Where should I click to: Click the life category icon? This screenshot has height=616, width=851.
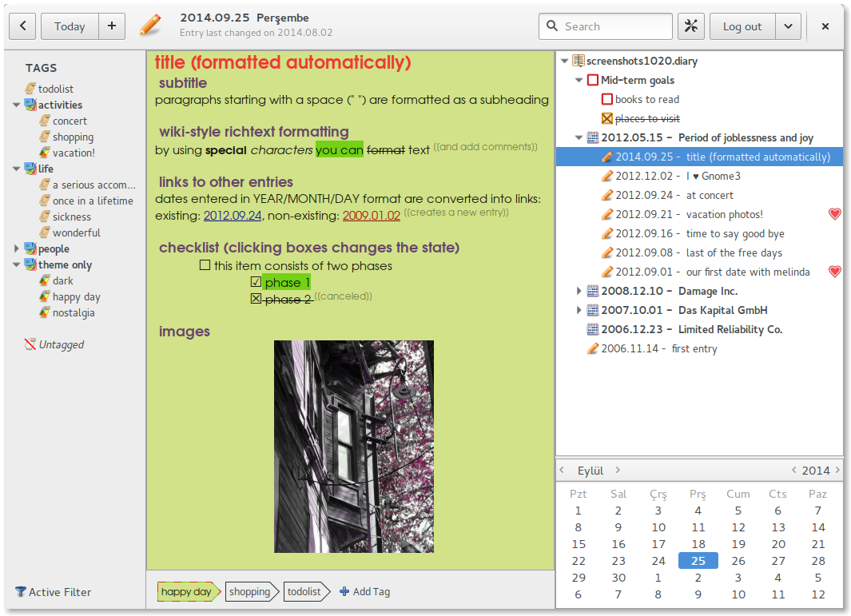click(31, 169)
